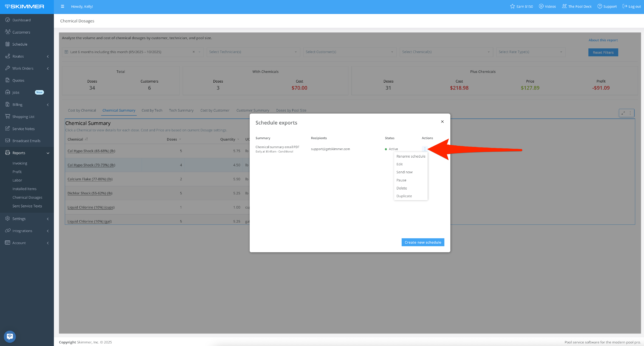Viewport: 644px width, 346px height.
Task: Expand the Routes sidebar section
Action: click(48, 56)
